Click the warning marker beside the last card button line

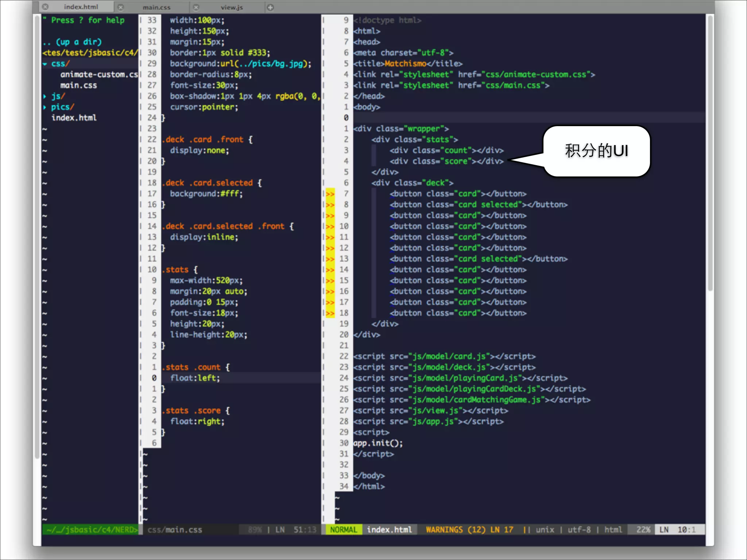(x=330, y=313)
